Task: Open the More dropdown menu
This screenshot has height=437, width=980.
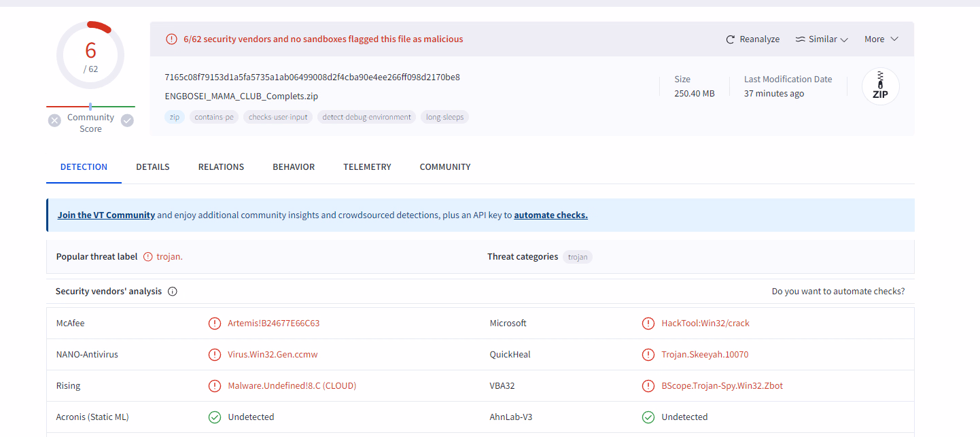Action: point(881,39)
